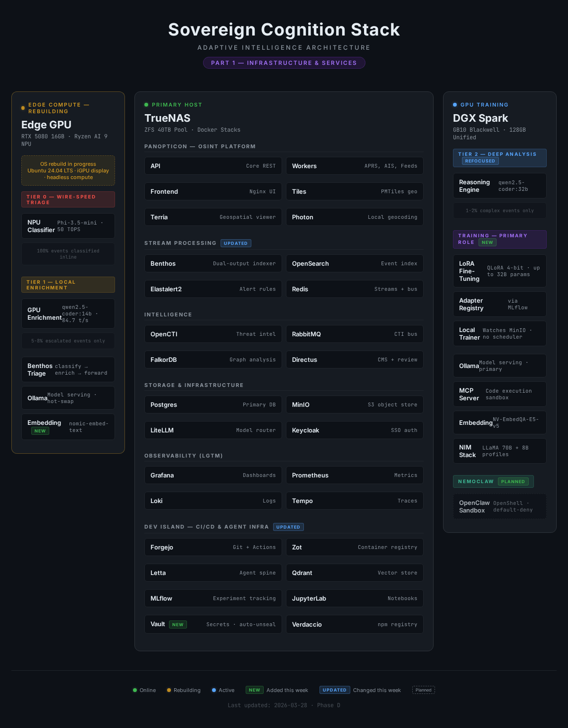The image size is (568, 728).
Task: Open the MCP Server Code execution card
Action: (500, 394)
